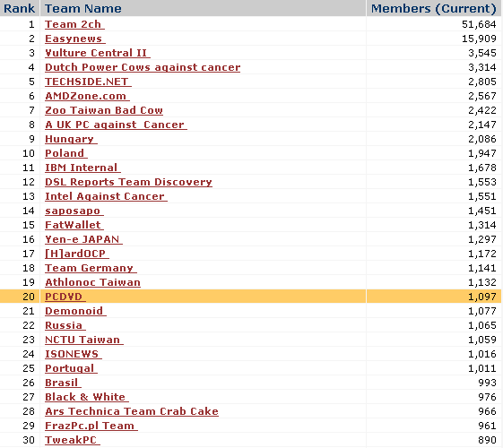This screenshot has height=448, width=503.
Task: Click the Members (Current) column header
Action: 434,8
